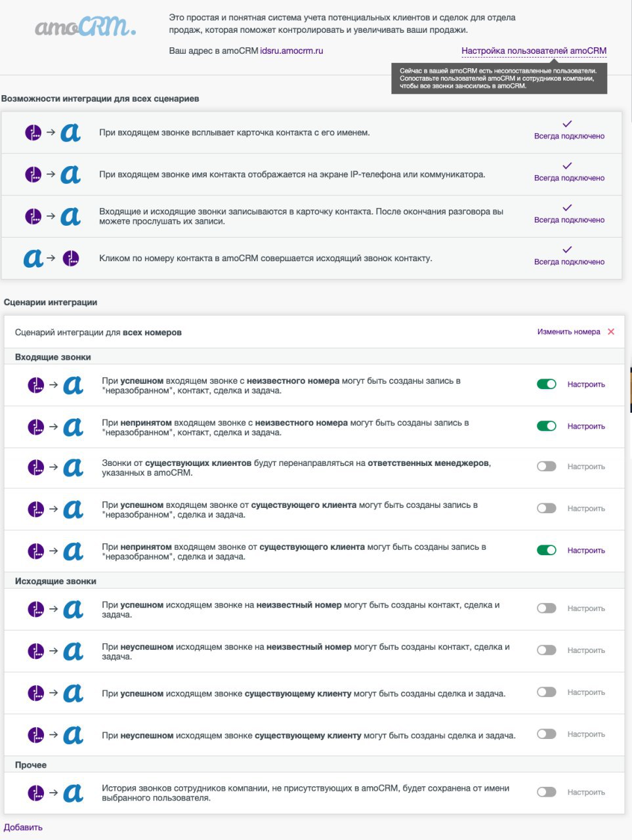Click purple phone icon in missed incoming existing client row
Viewport: 632px width, 840px height.
pyautogui.click(x=36, y=552)
